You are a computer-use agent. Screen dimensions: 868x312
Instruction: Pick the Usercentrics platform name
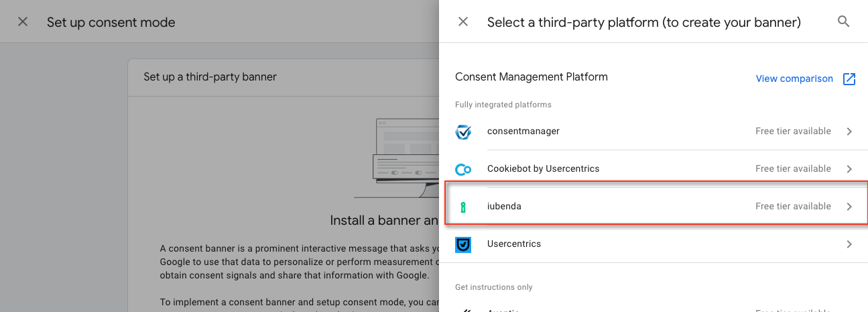[x=513, y=244]
